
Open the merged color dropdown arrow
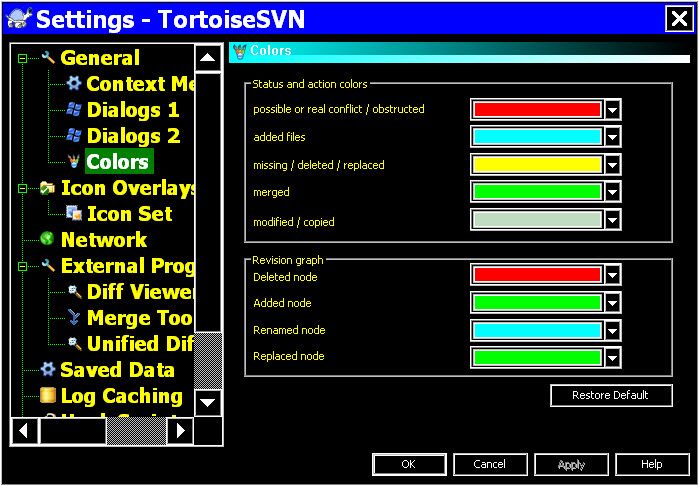tap(613, 192)
